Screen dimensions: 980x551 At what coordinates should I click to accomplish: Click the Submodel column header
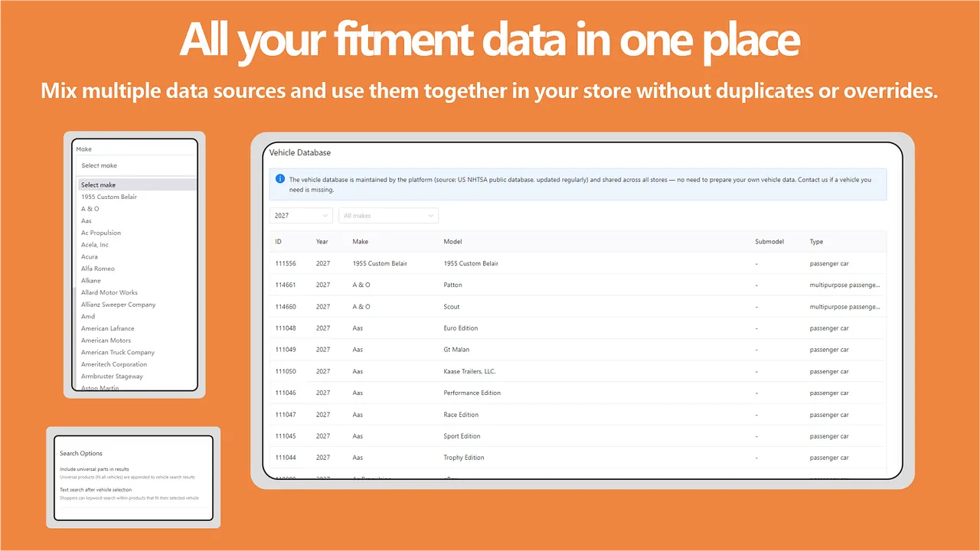(769, 242)
